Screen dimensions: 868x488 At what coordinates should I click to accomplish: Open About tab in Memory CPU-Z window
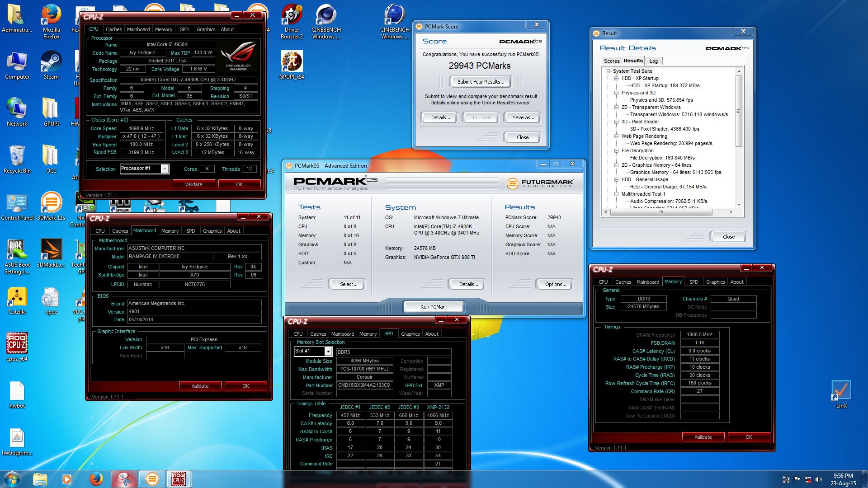[x=737, y=282]
